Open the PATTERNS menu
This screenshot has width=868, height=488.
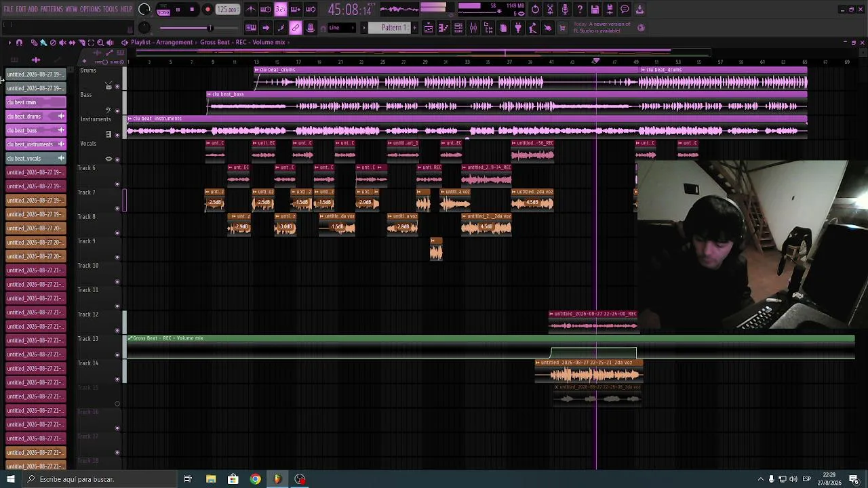tap(52, 9)
